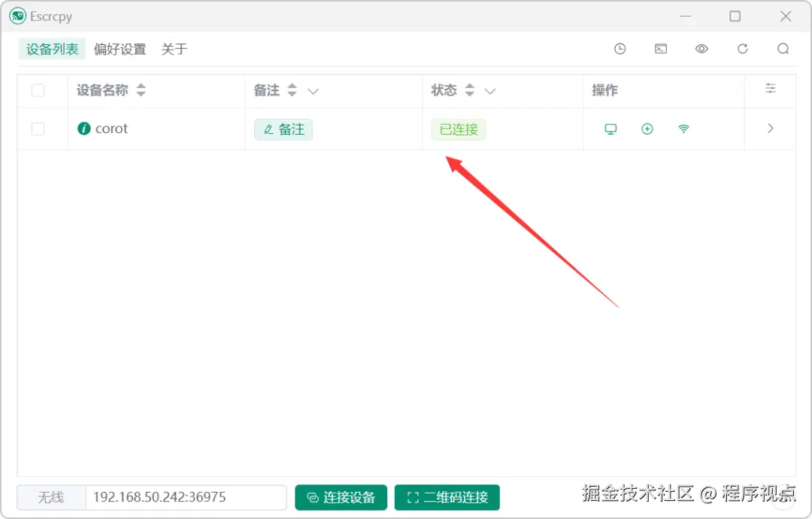
Task: Open the column filter settings icon
Action: (770, 88)
